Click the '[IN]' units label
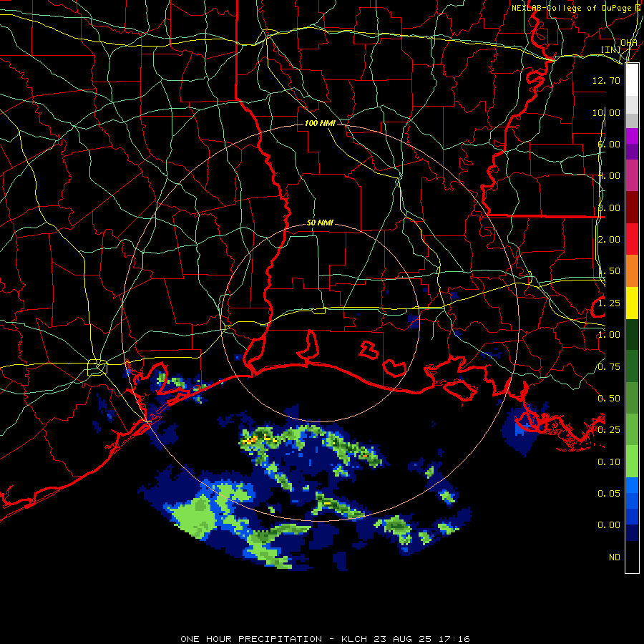Image resolution: width=644 pixels, height=644 pixels. (x=610, y=49)
